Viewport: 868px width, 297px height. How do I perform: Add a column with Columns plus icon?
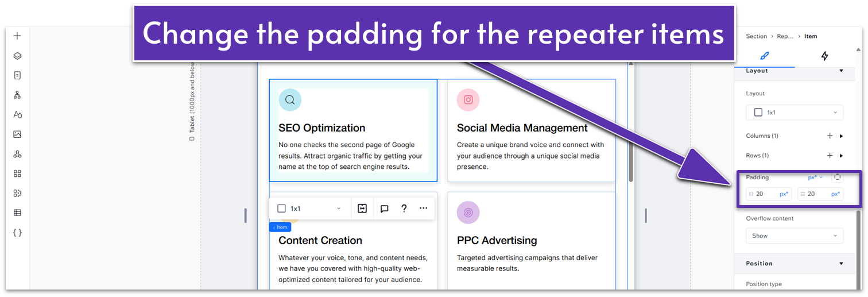(x=830, y=136)
